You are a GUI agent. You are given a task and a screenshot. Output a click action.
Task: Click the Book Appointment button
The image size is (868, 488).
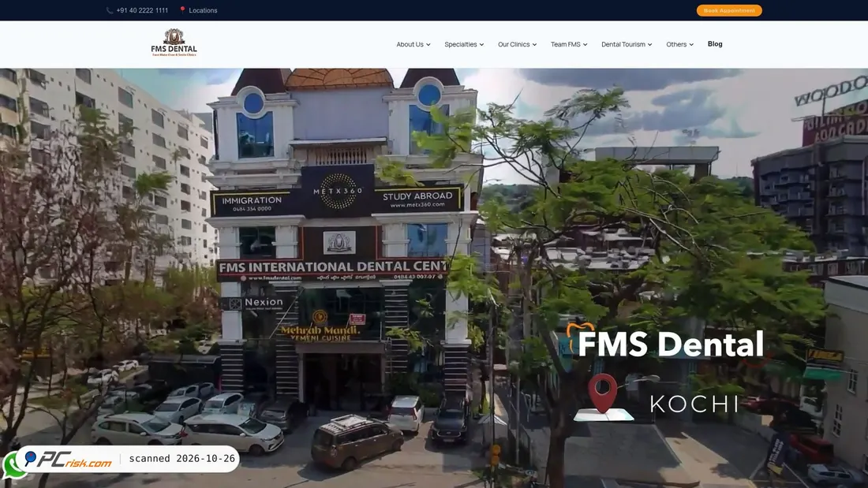(729, 10)
